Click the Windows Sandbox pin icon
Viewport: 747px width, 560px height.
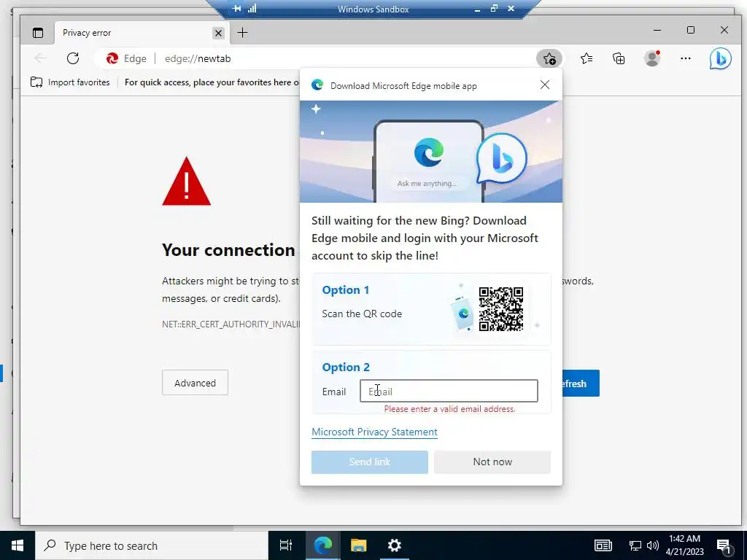pos(236,8)
